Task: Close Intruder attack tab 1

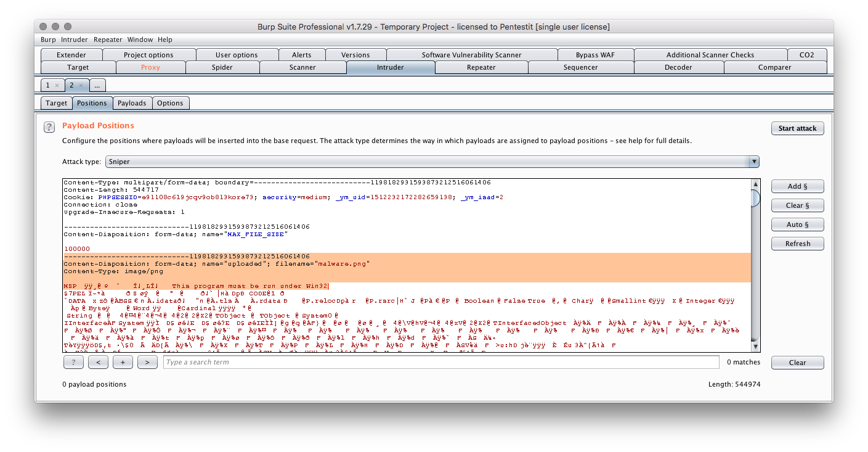Action: [57, 86]
